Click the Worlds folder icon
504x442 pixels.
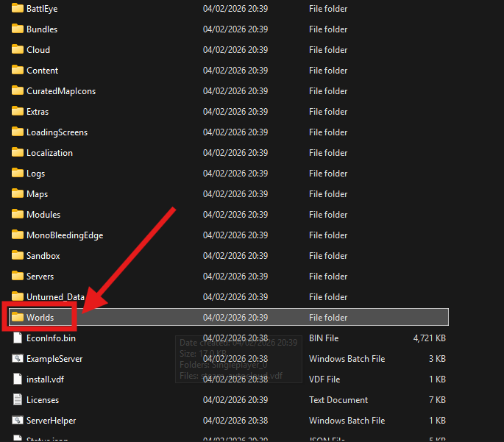click(18, 317)
